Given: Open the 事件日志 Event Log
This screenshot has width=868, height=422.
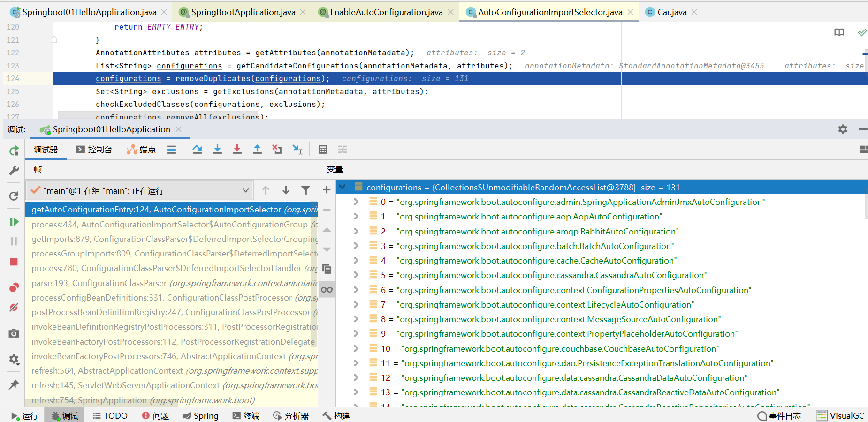Looking at the screenshot, I should tap(779, 415).
